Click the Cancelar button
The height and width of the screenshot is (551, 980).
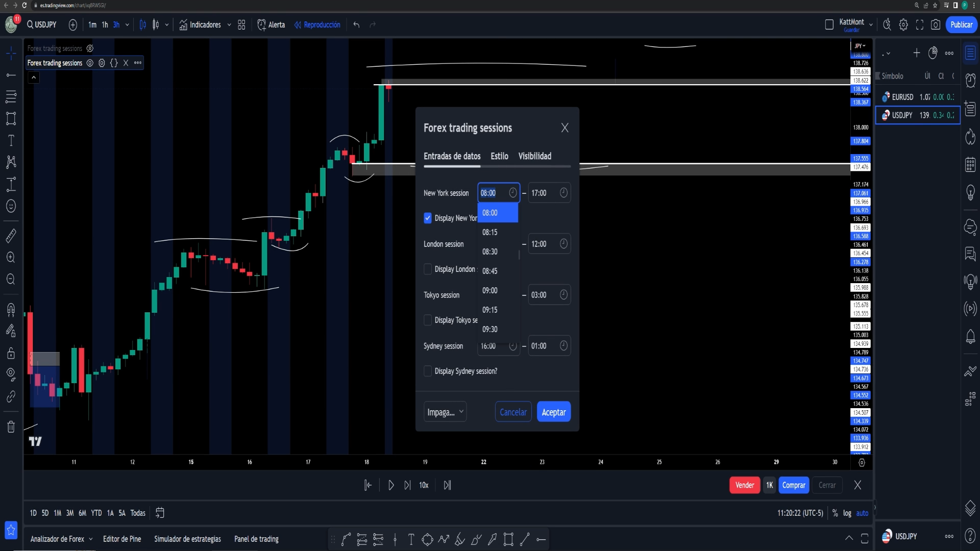pos(513,412)
